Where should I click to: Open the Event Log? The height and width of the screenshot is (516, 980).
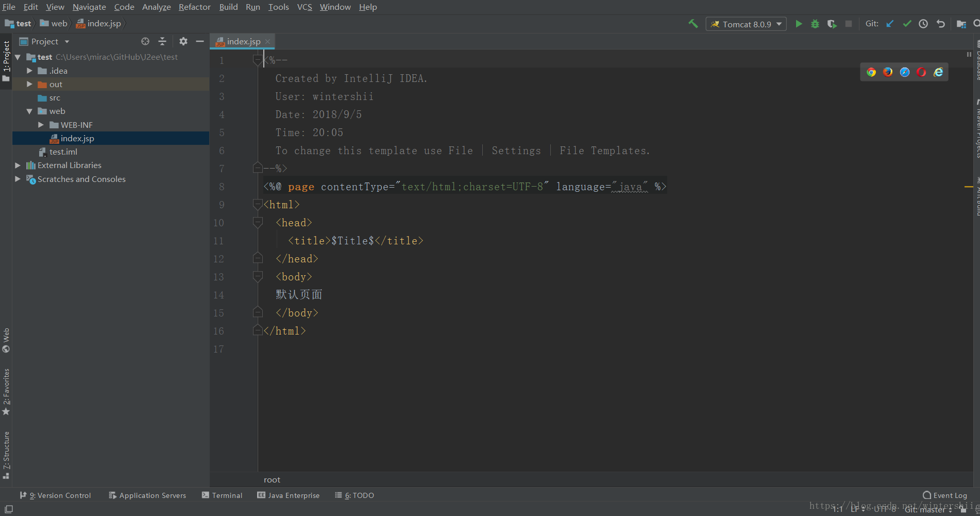[x=945, y=495]
